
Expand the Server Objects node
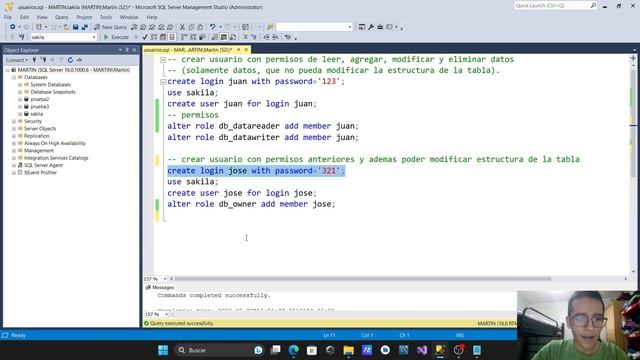13,129
